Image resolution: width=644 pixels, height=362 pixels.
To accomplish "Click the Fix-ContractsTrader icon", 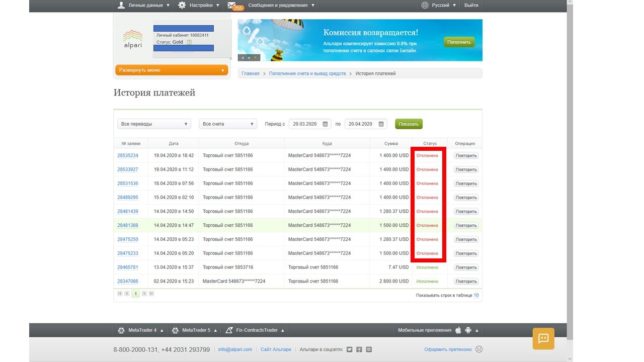I will 229,330.
